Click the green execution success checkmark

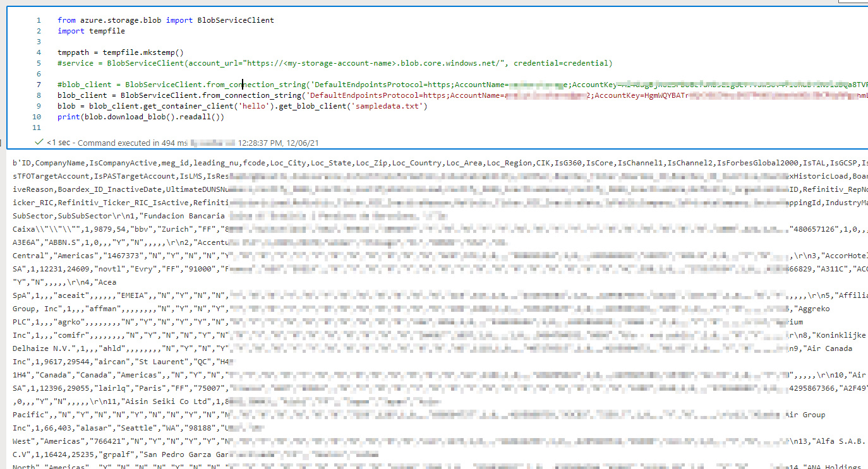tap(39, 143)
